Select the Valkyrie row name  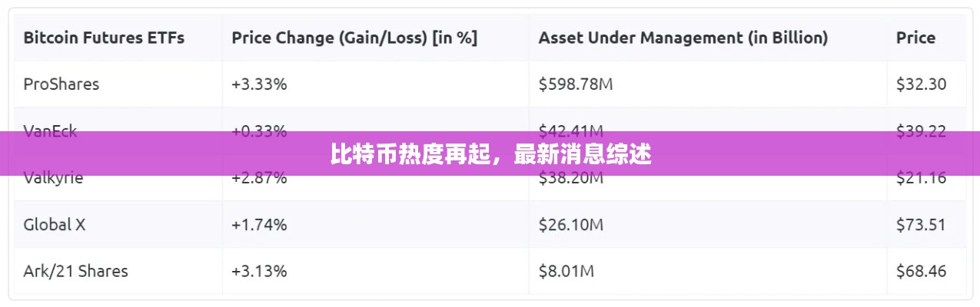53,179
